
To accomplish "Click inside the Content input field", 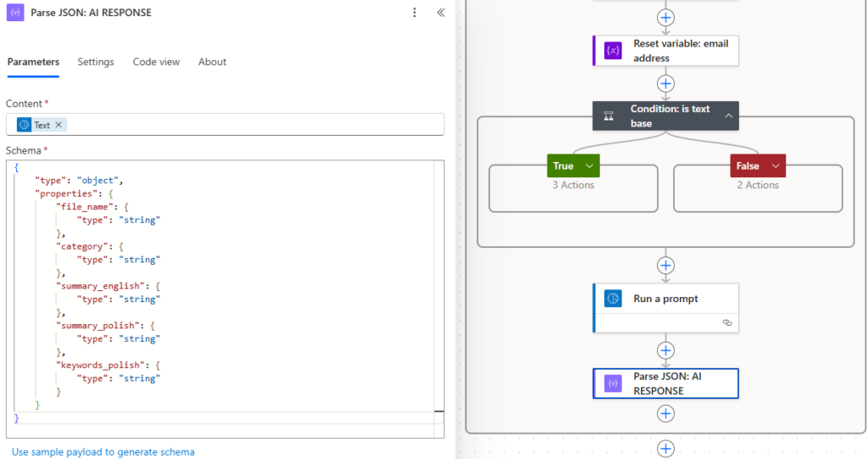I will pyautogui.click(x=225, y=124).
